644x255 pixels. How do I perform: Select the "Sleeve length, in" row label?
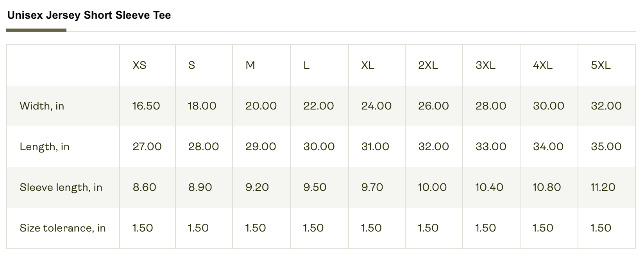point(61,187)
